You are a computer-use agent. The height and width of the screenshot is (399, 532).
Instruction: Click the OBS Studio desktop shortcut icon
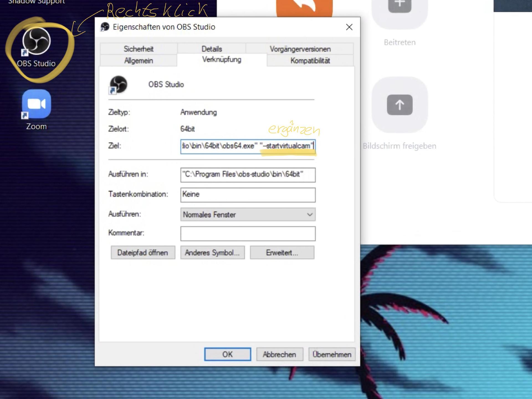pos(36,42)
